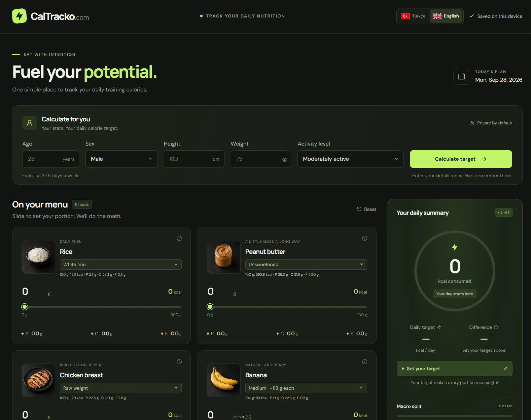Screen dimensions: 531x420
Task: Click the person icon beside Calculate for you
Action: tap(30, 123)
